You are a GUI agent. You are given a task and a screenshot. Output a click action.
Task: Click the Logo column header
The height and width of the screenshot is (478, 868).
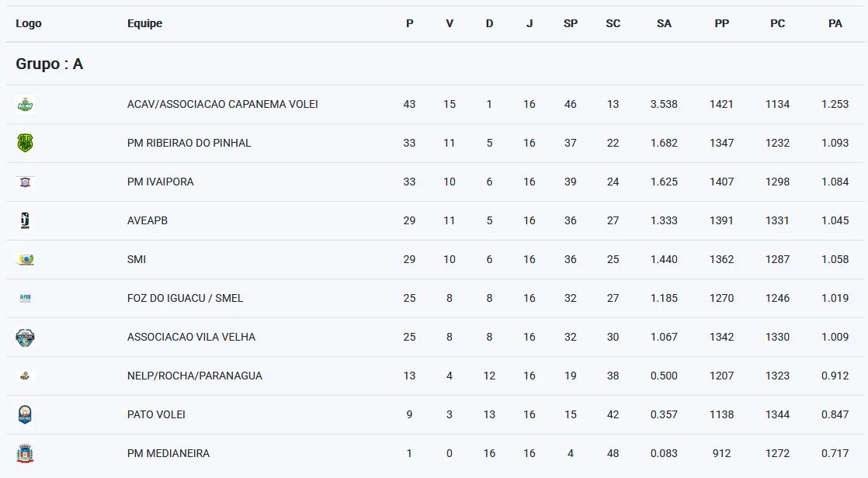(x=28, y=23)
